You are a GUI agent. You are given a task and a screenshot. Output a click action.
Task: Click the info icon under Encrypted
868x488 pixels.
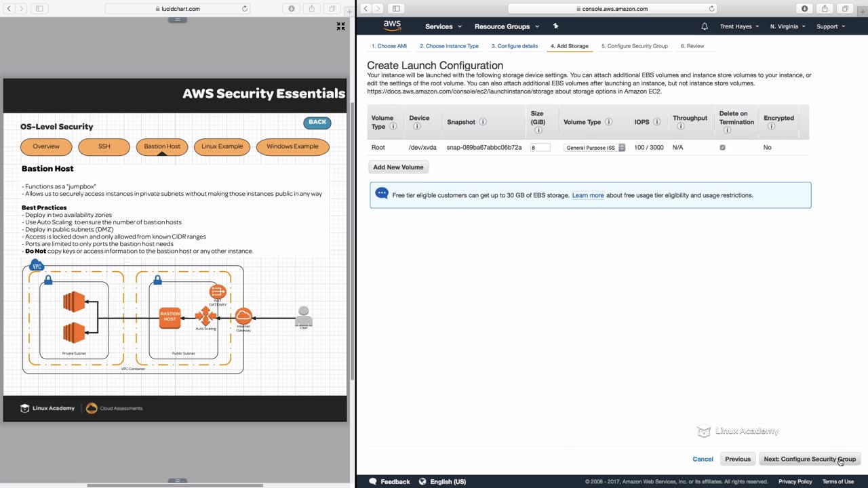click(771, 127)
